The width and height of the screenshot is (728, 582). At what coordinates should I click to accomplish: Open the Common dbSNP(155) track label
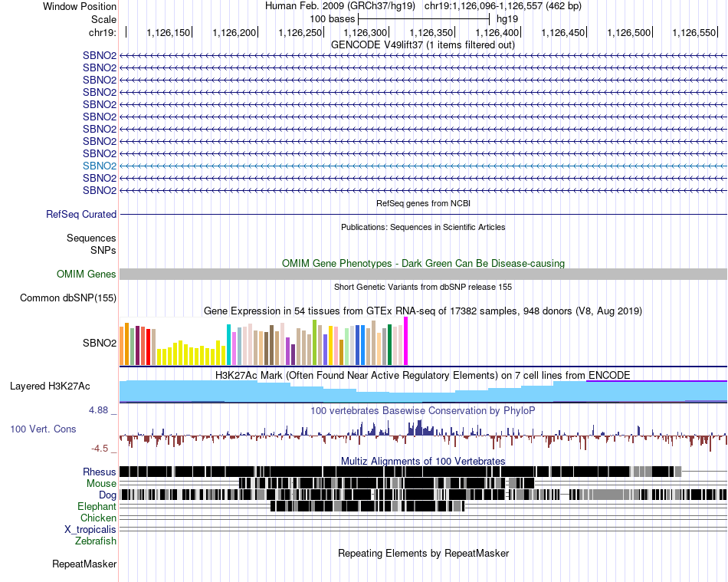pos(68,298)
